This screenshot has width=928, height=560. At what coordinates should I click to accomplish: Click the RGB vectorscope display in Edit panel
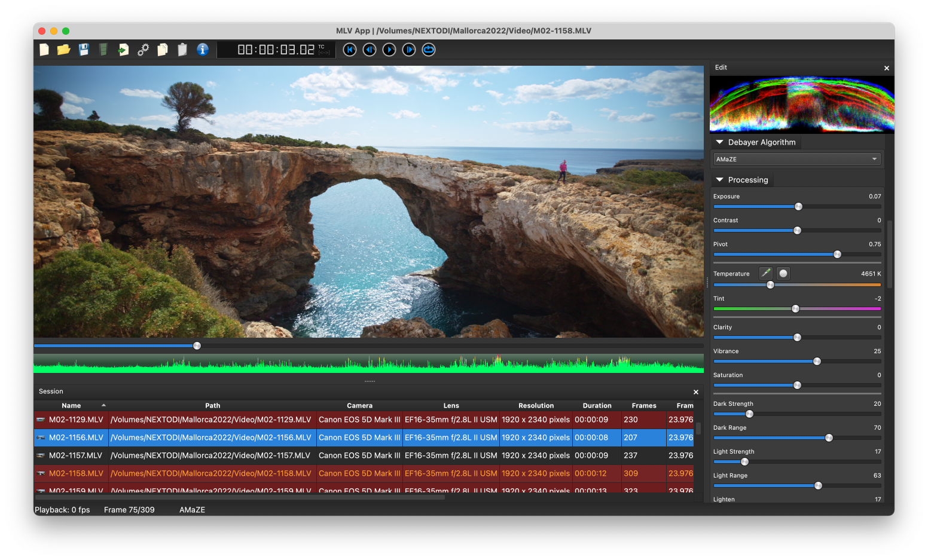(x=802, y=104)
